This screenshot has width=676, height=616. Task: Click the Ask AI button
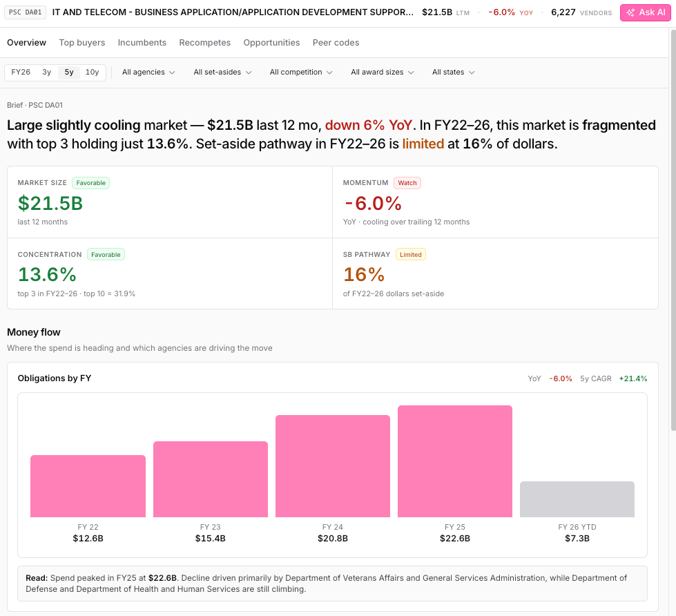(645, 12)
